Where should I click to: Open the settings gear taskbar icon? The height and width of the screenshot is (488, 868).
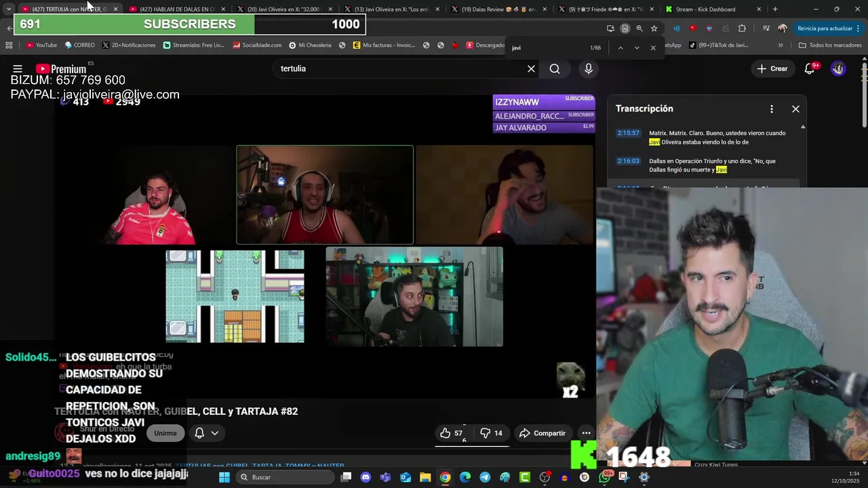(644, 477)
